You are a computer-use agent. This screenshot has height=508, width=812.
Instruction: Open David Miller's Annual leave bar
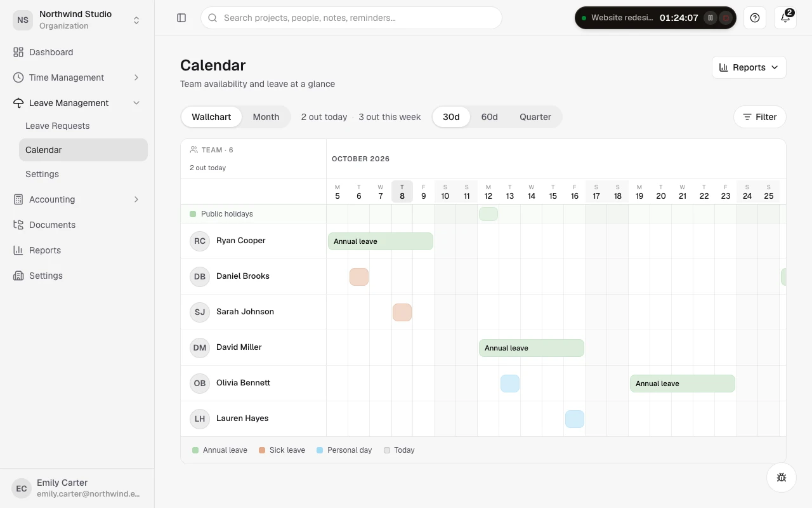point(532,348)
